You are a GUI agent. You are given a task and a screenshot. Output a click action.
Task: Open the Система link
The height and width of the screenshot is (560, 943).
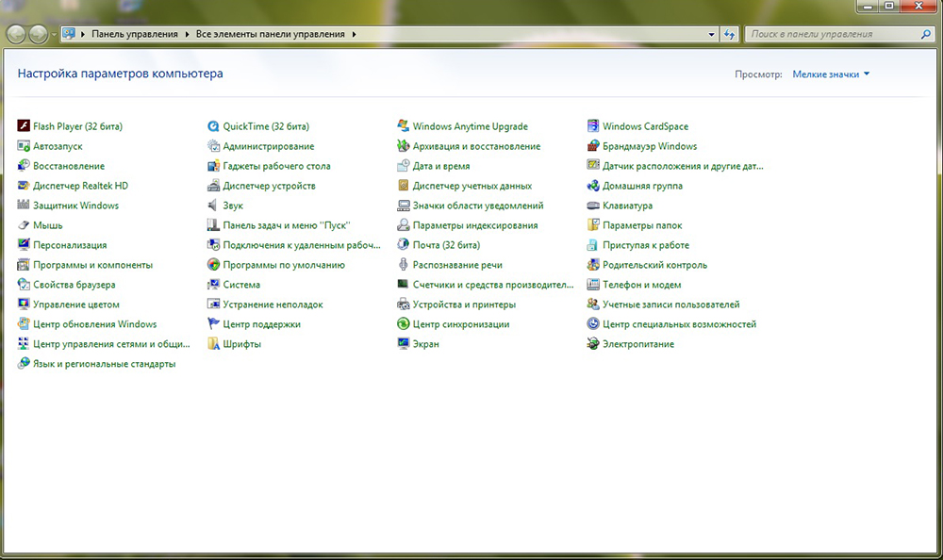pos(241,285)
